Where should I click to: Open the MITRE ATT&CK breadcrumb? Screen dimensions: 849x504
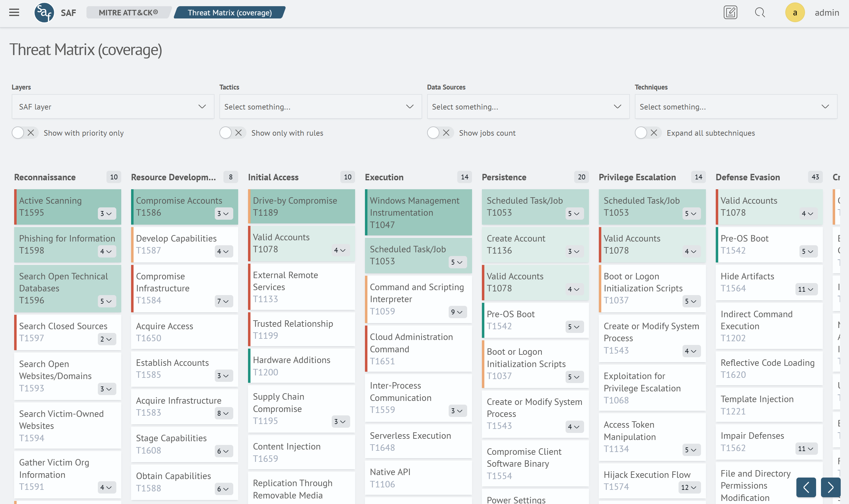[128, 13]
